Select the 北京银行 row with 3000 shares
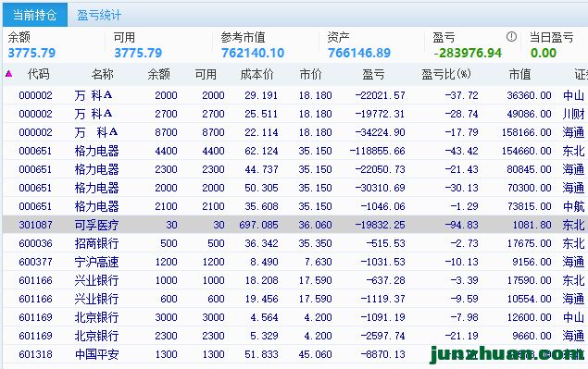The width and height of the screenshot is (588, 369). tap(295, 317)
